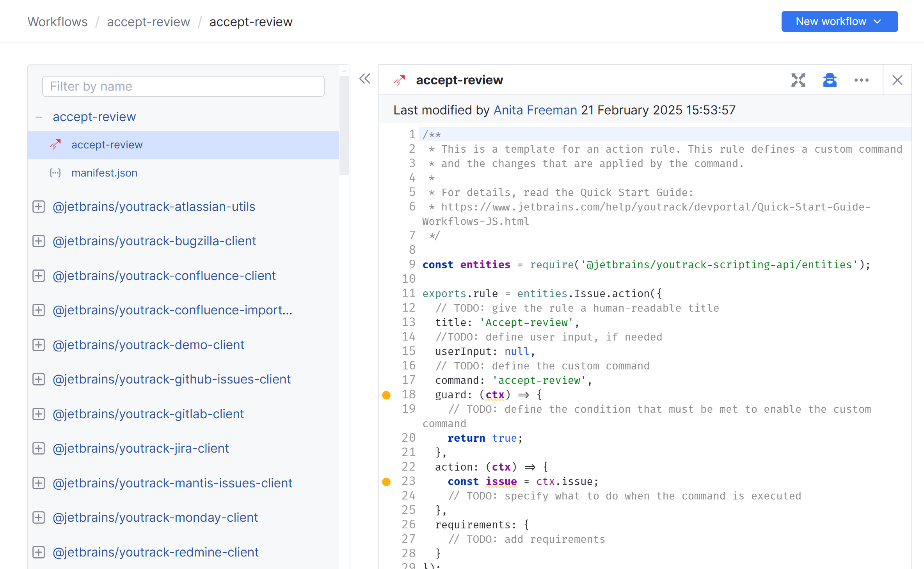Select the accept-review rule item
This screenshot has width=924, height=569.
[107, 145]
